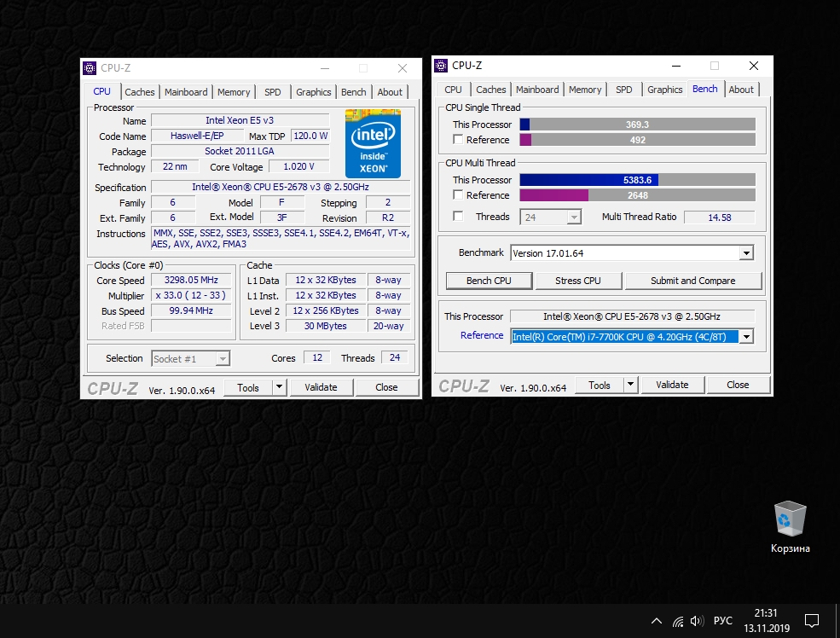Click the Bench CPU button

click(489, 281)
